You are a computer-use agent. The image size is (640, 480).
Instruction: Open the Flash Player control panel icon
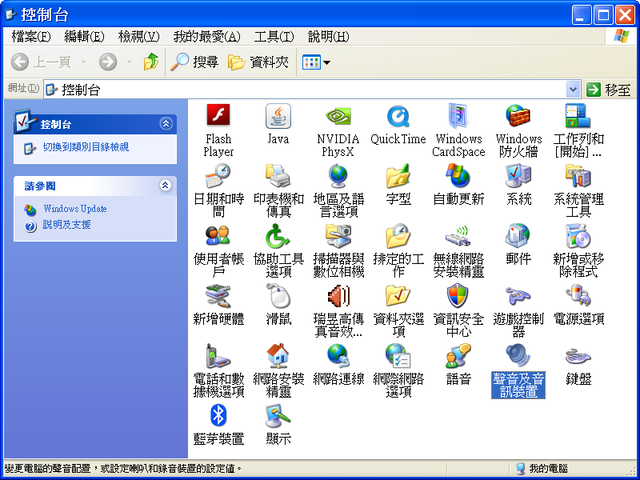tap(218, 115)
